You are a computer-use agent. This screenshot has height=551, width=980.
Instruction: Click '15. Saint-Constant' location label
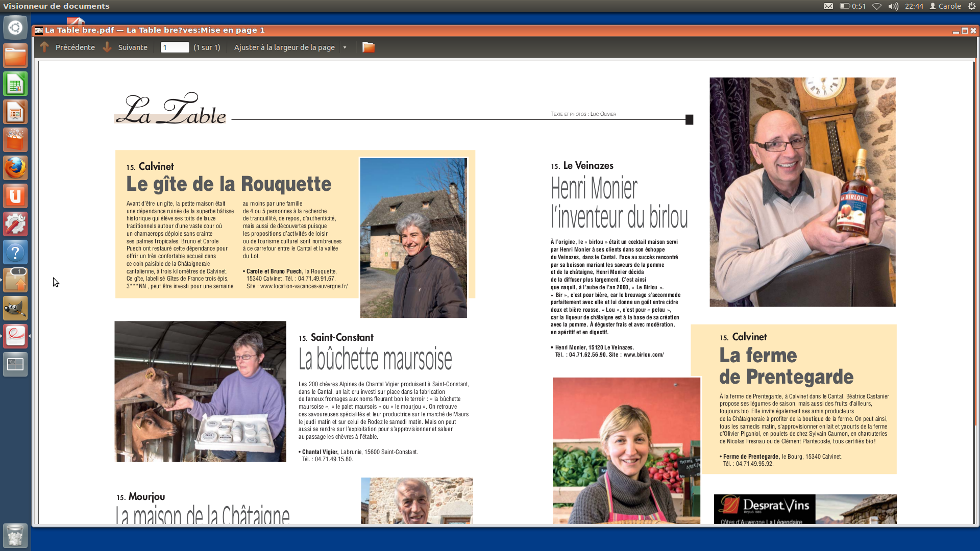(336, 338)
